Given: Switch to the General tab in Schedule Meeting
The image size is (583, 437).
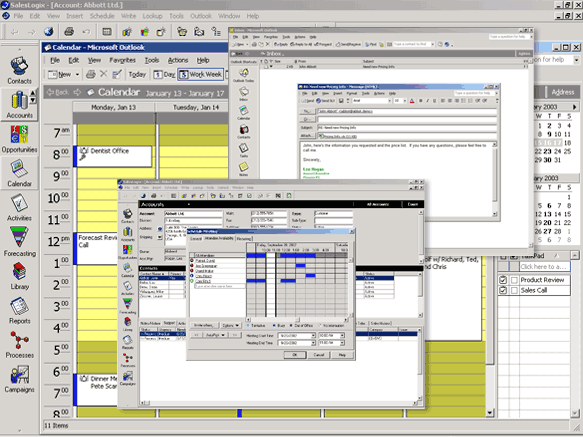Looking at the screenshot, I should pos(196,238).
